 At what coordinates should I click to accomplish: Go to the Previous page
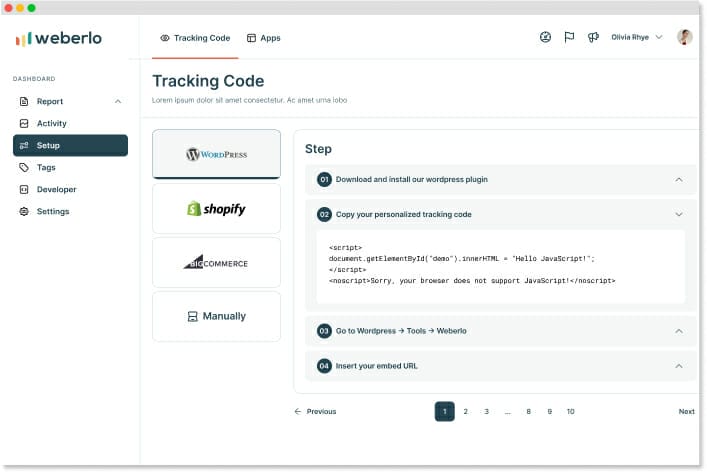point(315,412)
